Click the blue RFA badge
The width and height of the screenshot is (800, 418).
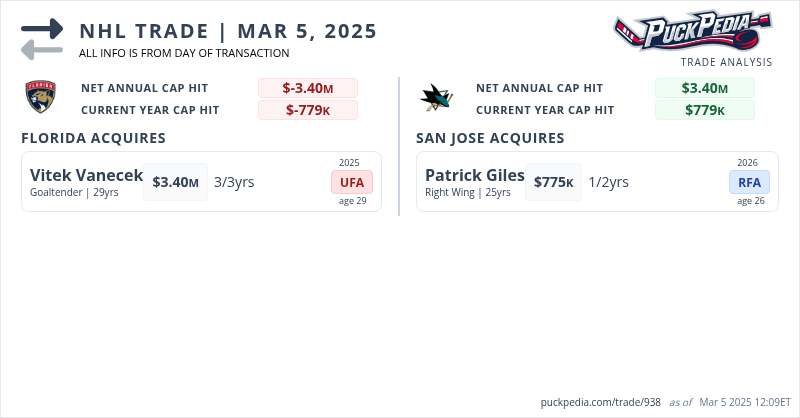click(749, 182)
